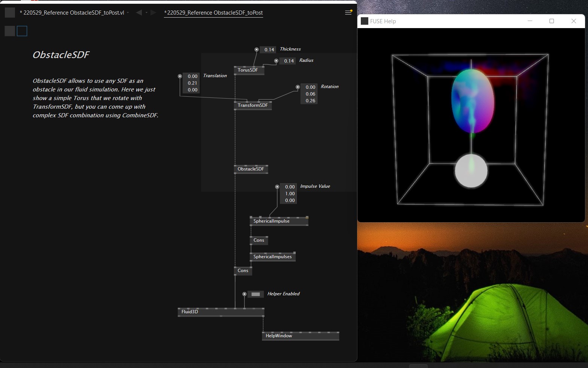The width and height of the screenshot is (588, 368).
Task: Click the FUSE Help window icon
Action: pos(365,21)
